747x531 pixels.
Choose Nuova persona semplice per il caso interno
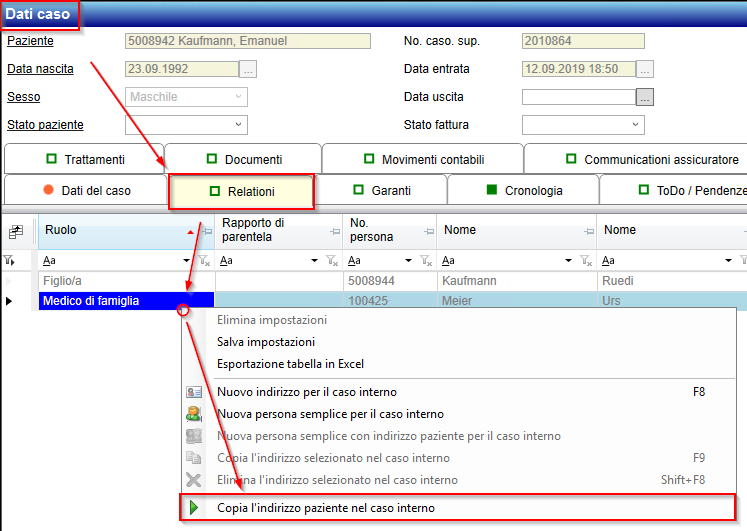click(x=458, y=414)
